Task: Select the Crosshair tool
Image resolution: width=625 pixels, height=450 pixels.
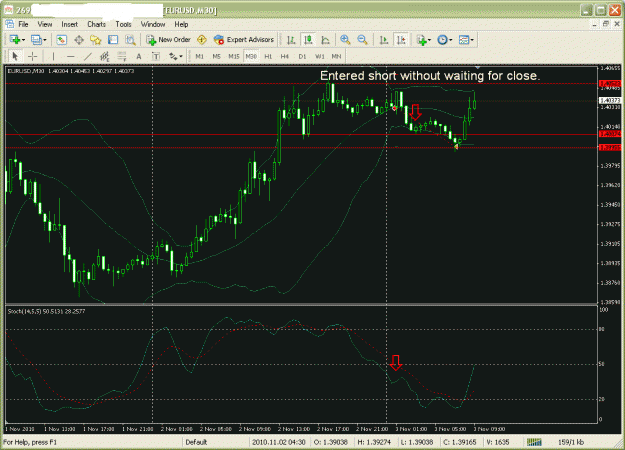Action: (x=33, y=56)
